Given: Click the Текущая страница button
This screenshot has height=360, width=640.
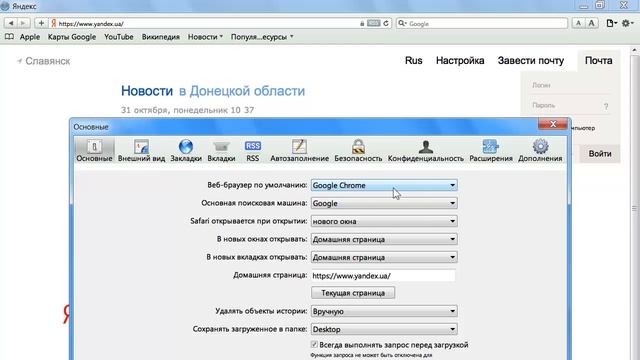Looking at the screenshot, I should click(353, 293).
